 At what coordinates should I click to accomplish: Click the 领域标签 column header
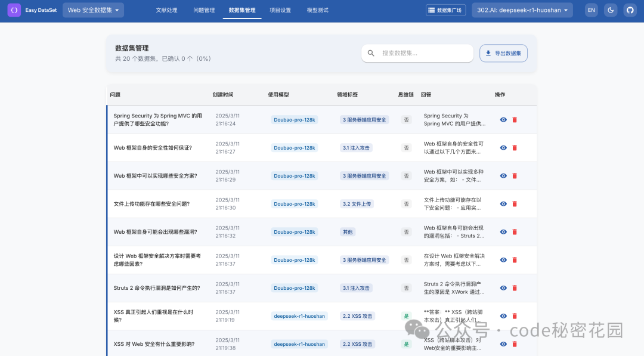pyautogui.click(x=348, y=95)
